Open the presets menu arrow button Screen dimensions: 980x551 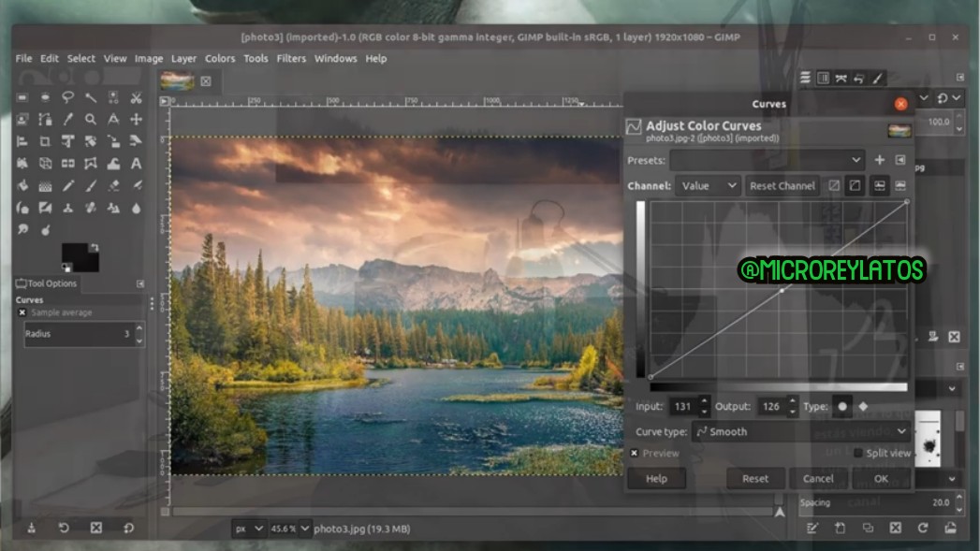pos(900,160)
